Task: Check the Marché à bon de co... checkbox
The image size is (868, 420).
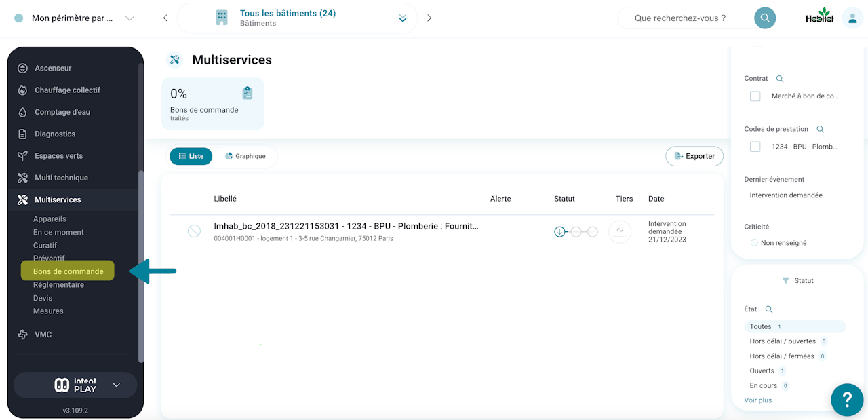Action: pyautogui.click(x=755, y=96)
